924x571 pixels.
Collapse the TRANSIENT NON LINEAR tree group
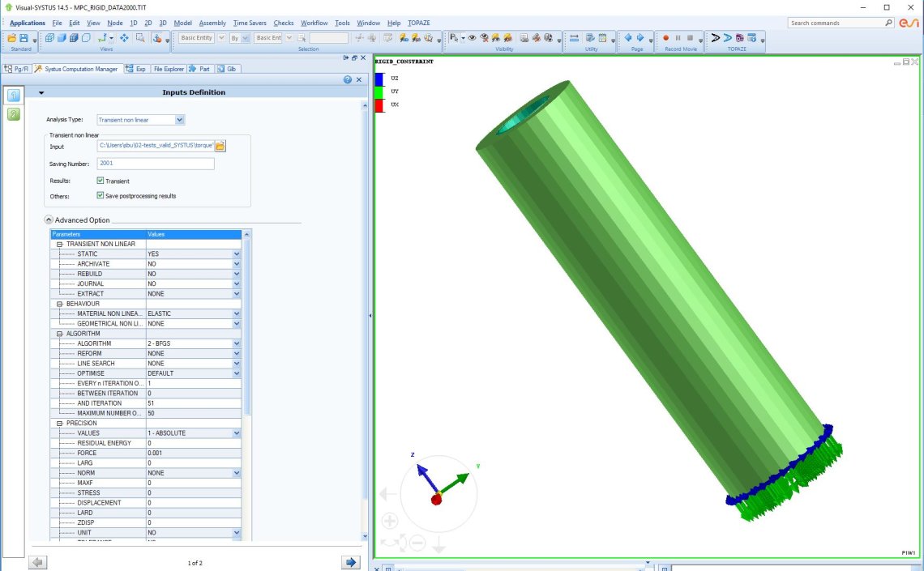tap(59, 244)
